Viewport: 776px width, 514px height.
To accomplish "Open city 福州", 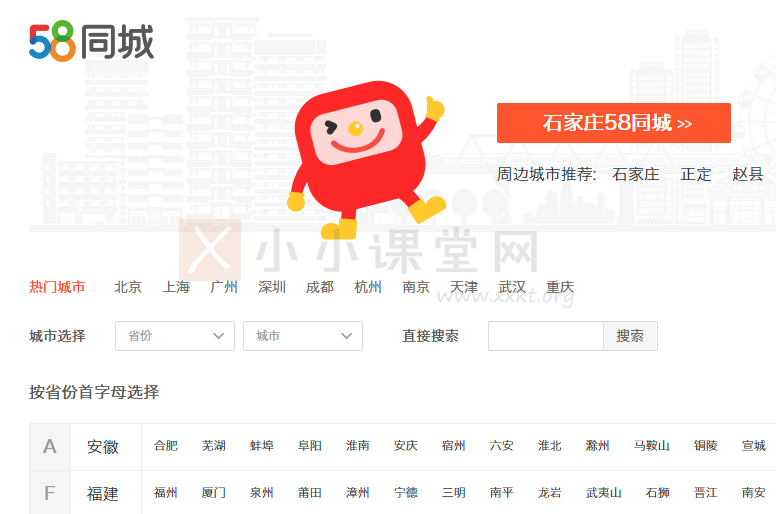I will (x=166, y=493).
